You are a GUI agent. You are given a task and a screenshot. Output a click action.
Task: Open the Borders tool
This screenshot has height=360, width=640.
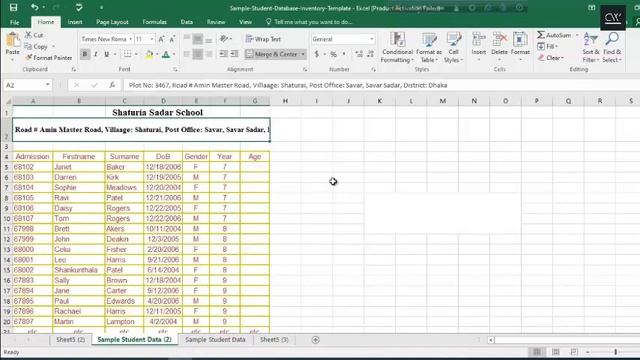coord(128,54)
